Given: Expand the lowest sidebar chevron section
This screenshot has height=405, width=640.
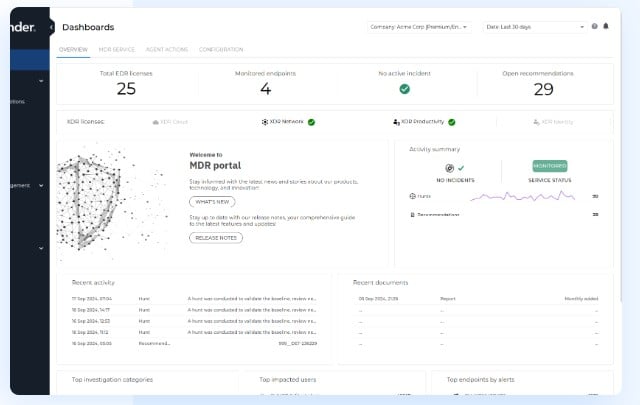Looking at the screenshot, I should tap(41, 248).
